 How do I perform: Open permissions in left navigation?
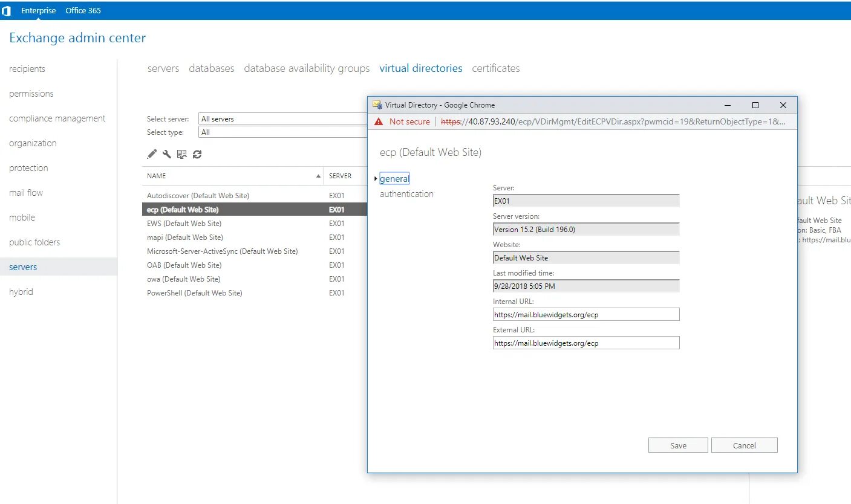tap(31, 94)
